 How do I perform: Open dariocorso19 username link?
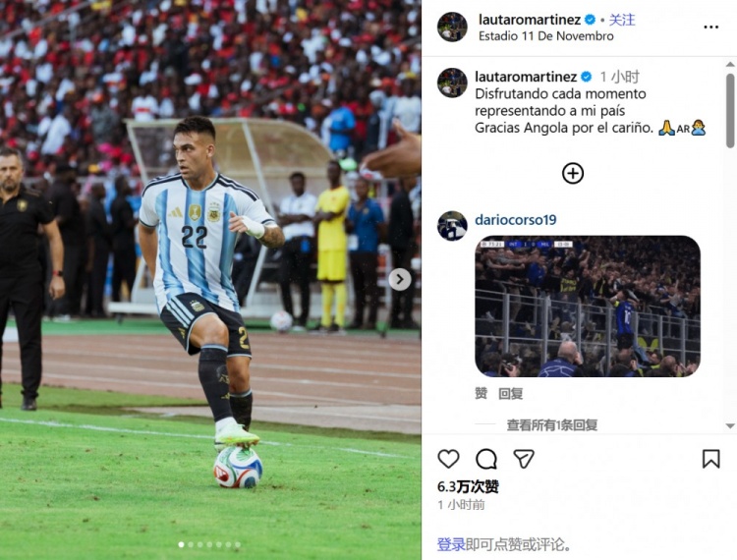(516, 220)
